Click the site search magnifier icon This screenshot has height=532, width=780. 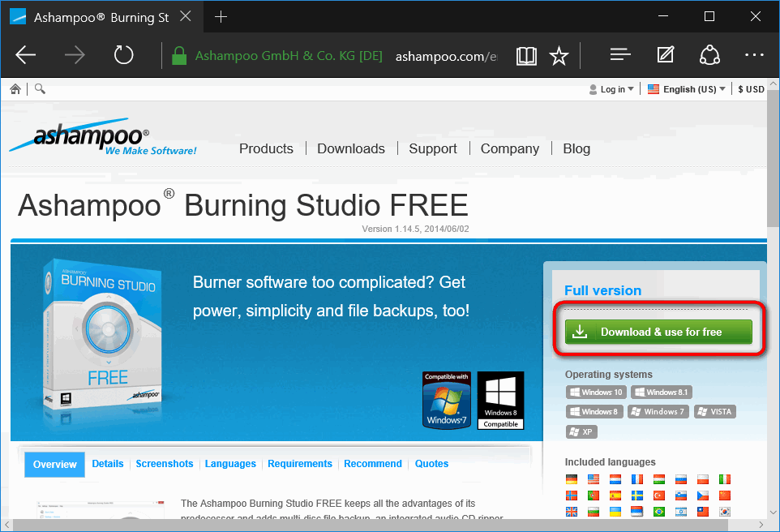pyautogui.click(x=40, y=88)
